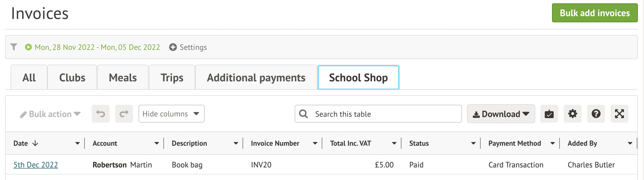
Task: Click the help question mark icon
Action: [596, 114]
